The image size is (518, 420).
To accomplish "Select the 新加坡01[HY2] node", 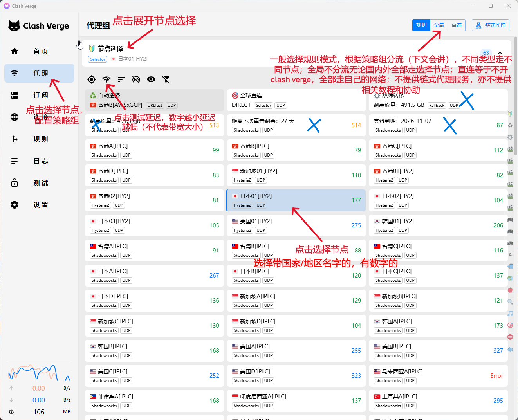I will 296,175.
